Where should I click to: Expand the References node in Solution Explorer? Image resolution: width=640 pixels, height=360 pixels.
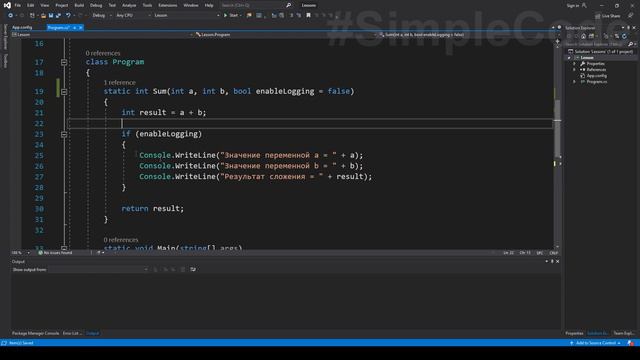[574, 70]
